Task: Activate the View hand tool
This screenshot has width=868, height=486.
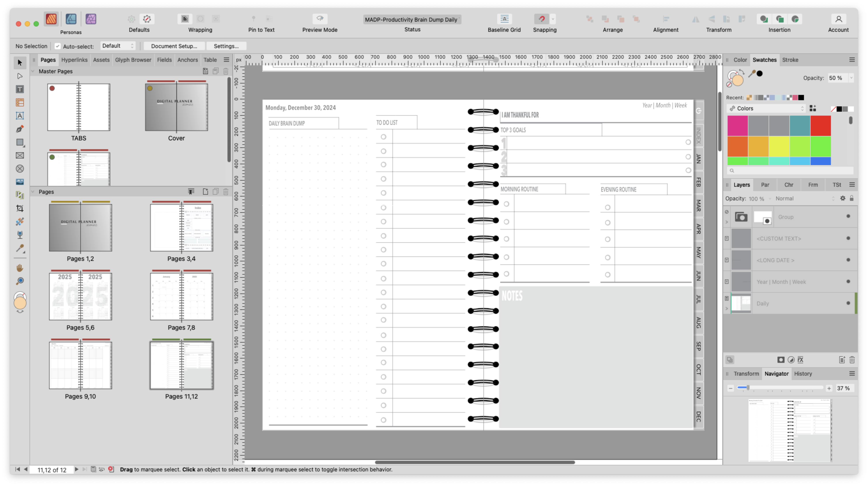Action: pyautogui.click(x=20, y=268)
